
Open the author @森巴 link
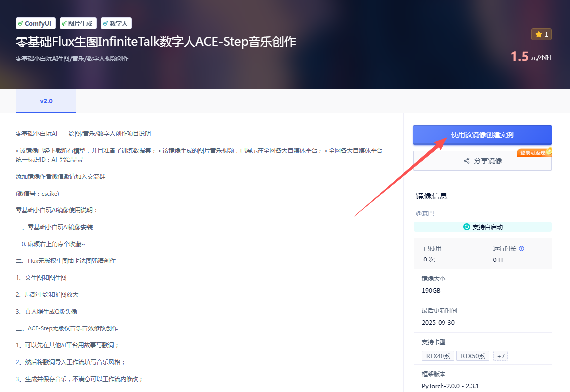coord(425,214)
